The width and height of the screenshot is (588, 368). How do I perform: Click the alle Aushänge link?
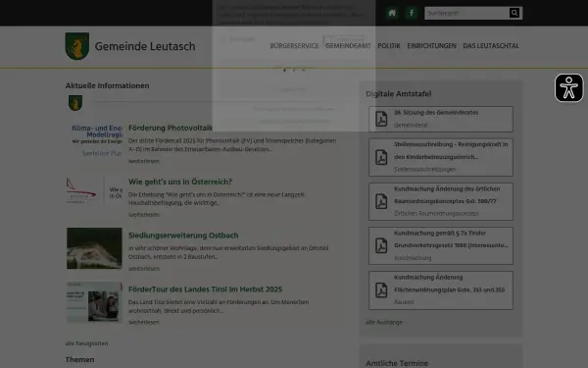[384, 322]
